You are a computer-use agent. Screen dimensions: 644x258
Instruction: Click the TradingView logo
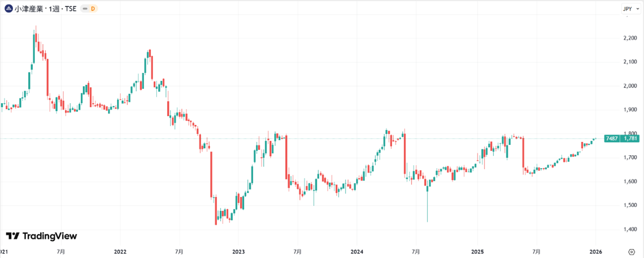tap(42, 236)
